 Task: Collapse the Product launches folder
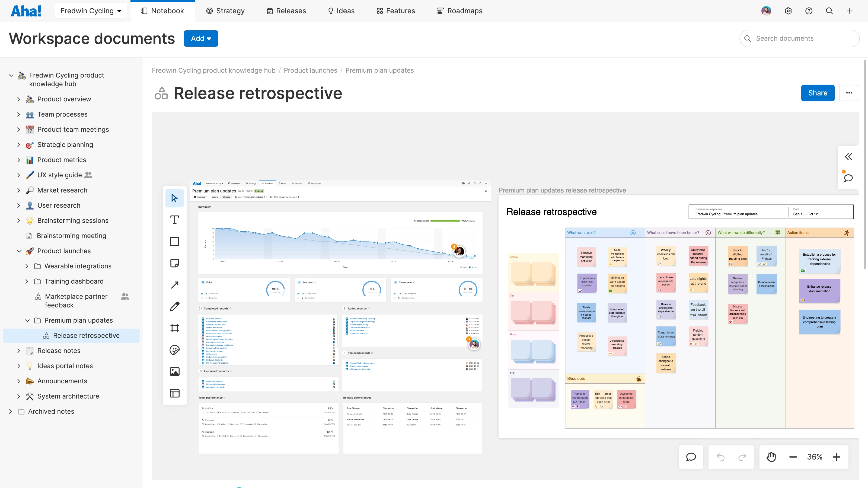click(19, 251)
